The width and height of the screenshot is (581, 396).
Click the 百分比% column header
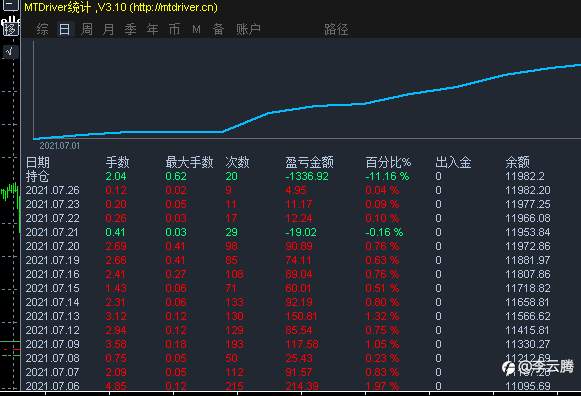coord(388,162)
